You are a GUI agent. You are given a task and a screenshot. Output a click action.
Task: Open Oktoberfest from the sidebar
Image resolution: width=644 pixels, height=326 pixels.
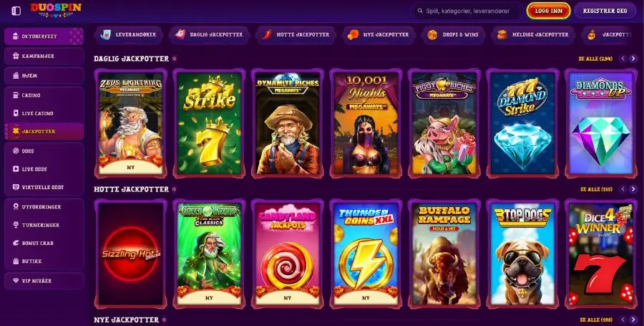coord(44,36)
